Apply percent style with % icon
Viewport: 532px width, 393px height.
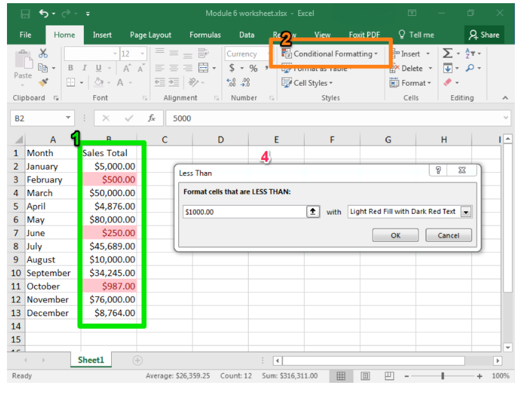[x=253, y=69]
